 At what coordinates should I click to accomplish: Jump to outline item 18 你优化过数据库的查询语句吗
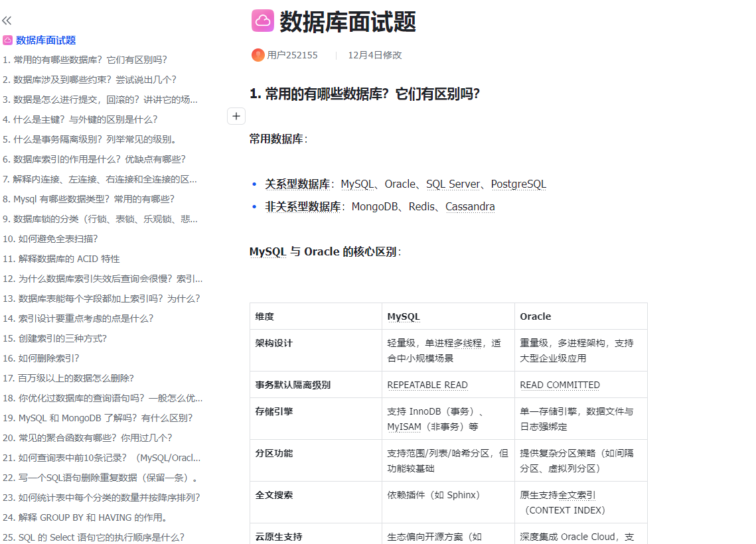[x=103, y=399]
